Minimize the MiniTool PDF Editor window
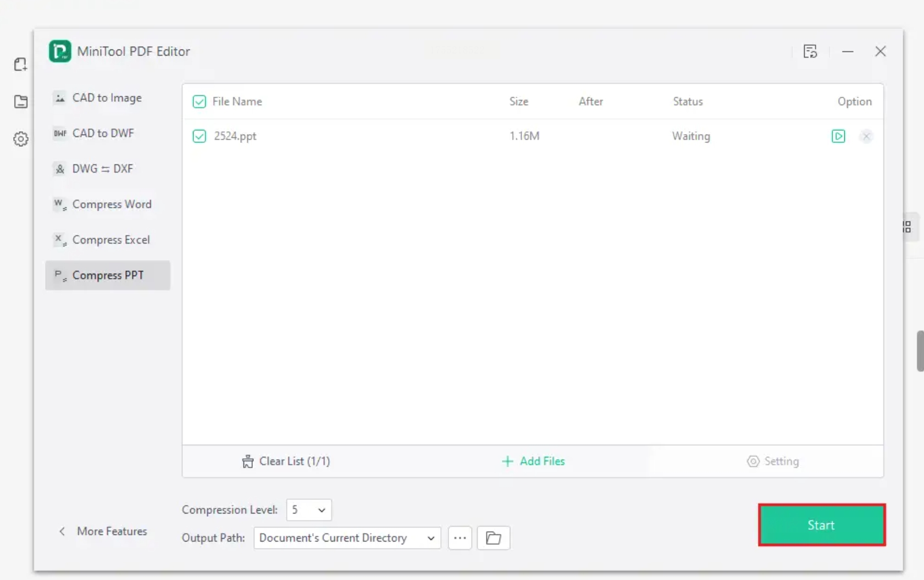924x580 pixels. coord(848,51)
